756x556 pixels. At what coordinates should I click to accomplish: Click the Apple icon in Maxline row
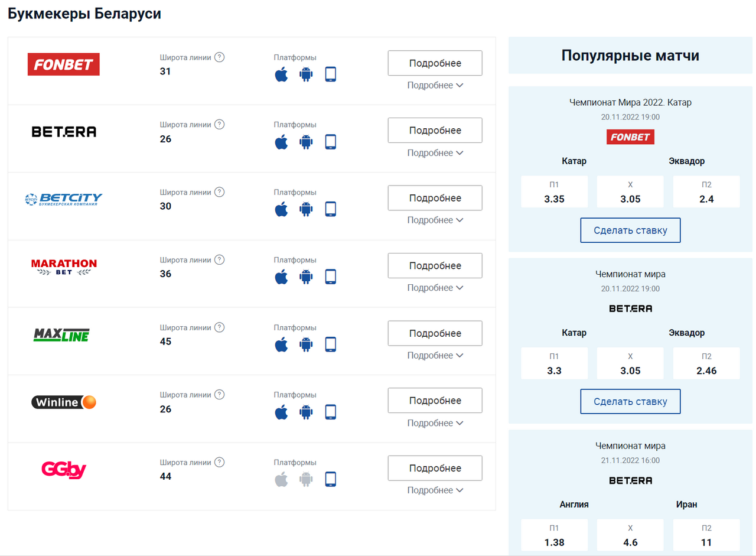tap(281, 344)
